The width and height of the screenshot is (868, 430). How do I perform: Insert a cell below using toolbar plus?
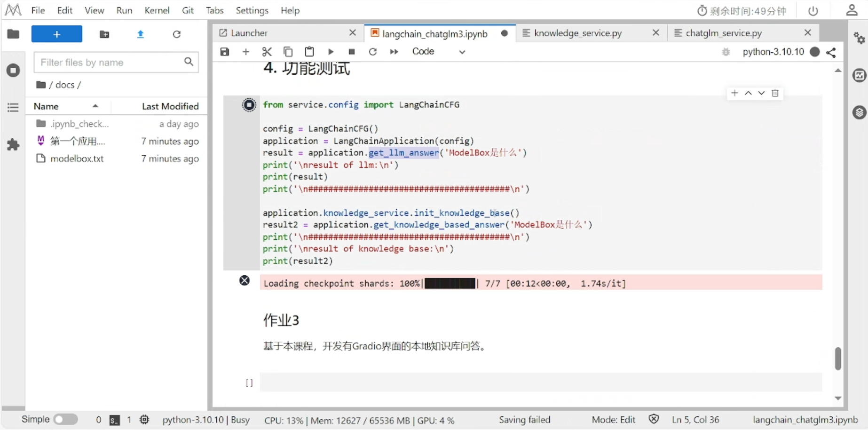246,52
